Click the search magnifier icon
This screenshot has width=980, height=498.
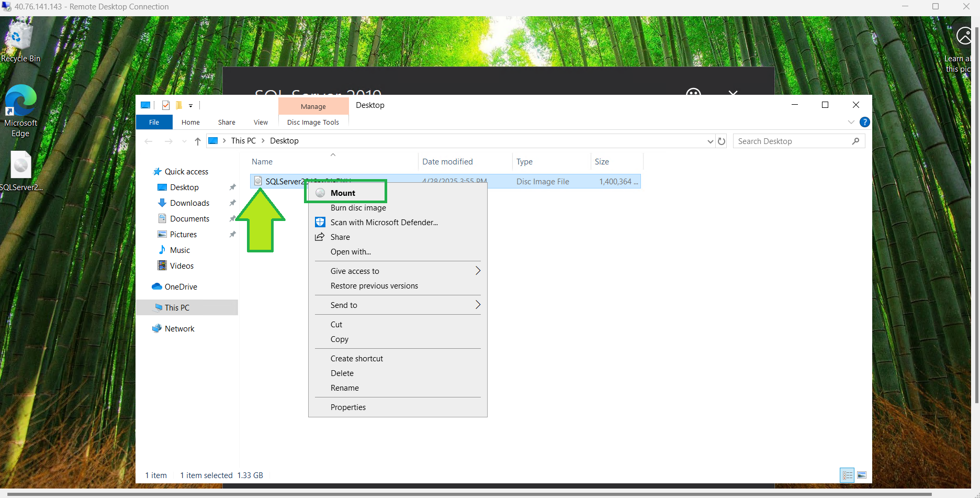tap(856, 141)
